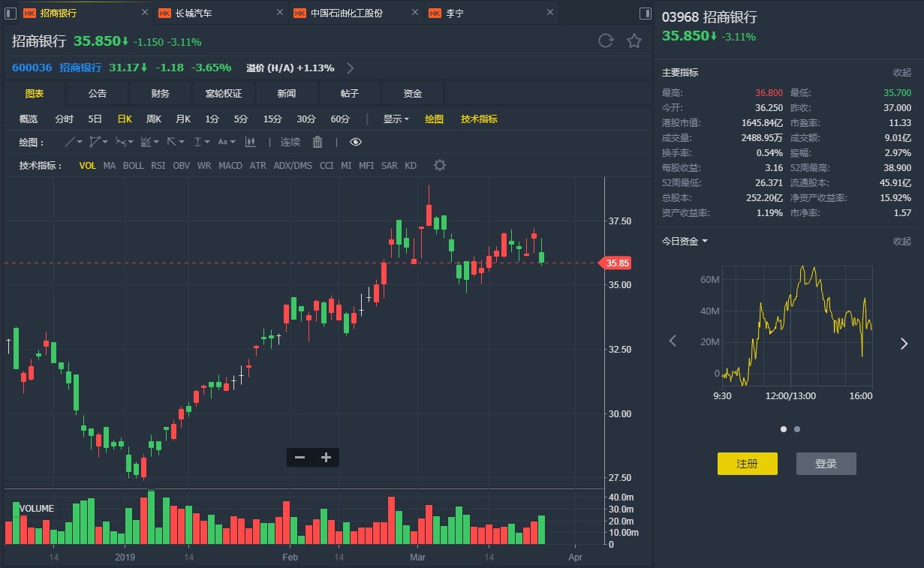The height and width of the screenshot is (568, 924).
Task: Switch to the 公告 tab
Action: (x=97, y=93)
